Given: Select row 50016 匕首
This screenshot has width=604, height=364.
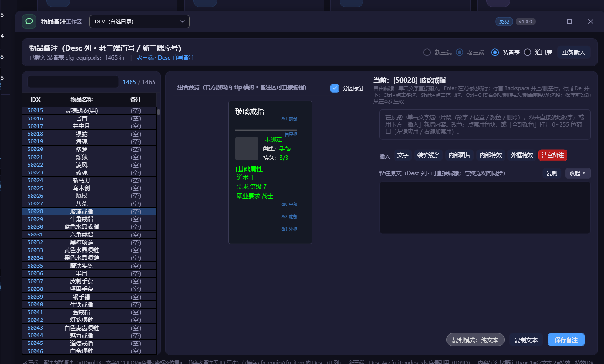Looking at the screenshot, I should pyautogui.click(x=89, y=118).
